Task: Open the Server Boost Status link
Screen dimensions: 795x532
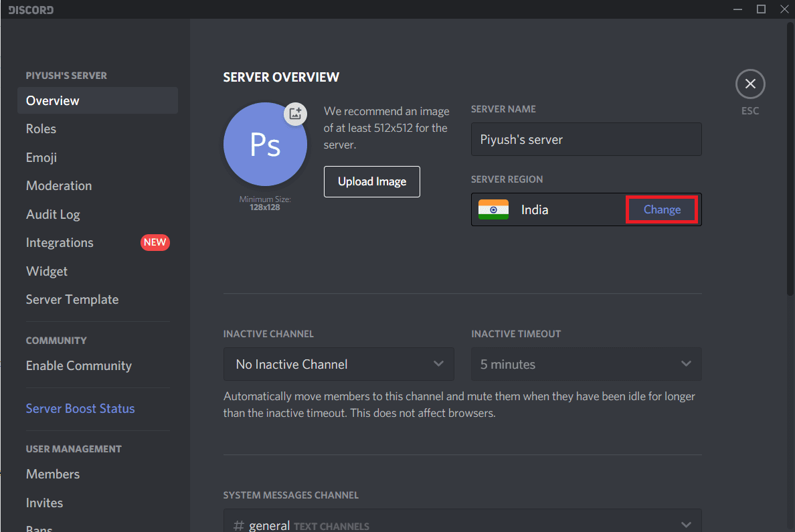Action: (80, 409)
